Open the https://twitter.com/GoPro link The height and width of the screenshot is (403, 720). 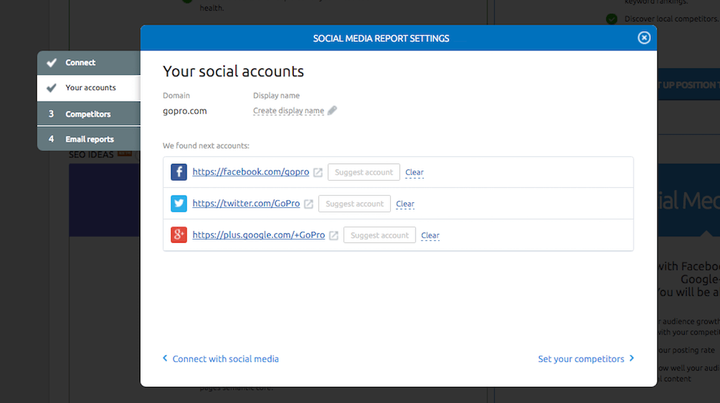click(246, 203)
